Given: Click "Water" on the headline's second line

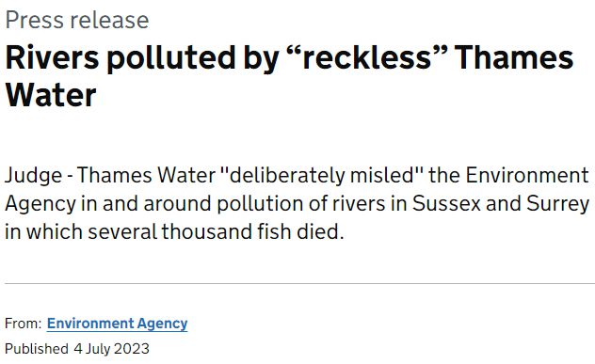Looking at the screenshot, I should [51, 95].
